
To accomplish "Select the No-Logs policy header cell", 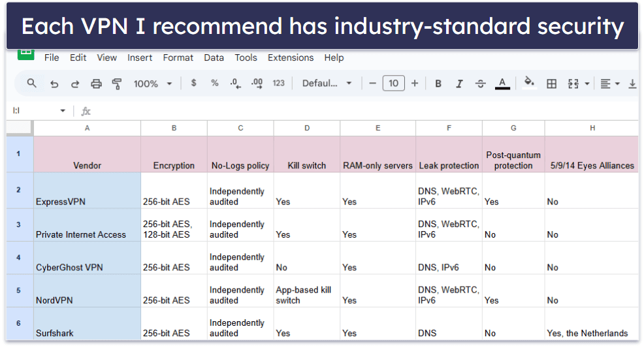I will [240, 154].
